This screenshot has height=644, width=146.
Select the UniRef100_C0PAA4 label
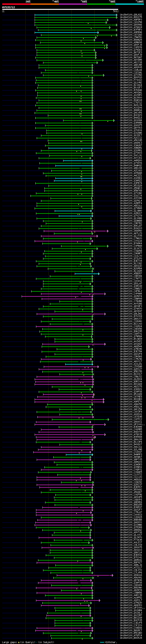click(131, 294)
